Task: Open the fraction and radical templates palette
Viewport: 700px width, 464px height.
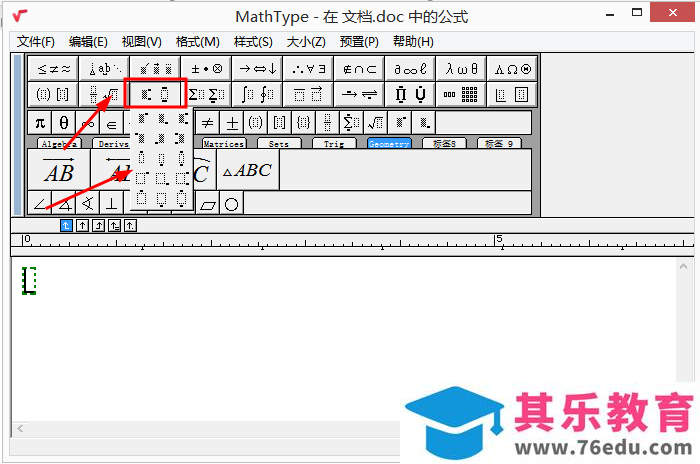Action: [x=104, y=94]
